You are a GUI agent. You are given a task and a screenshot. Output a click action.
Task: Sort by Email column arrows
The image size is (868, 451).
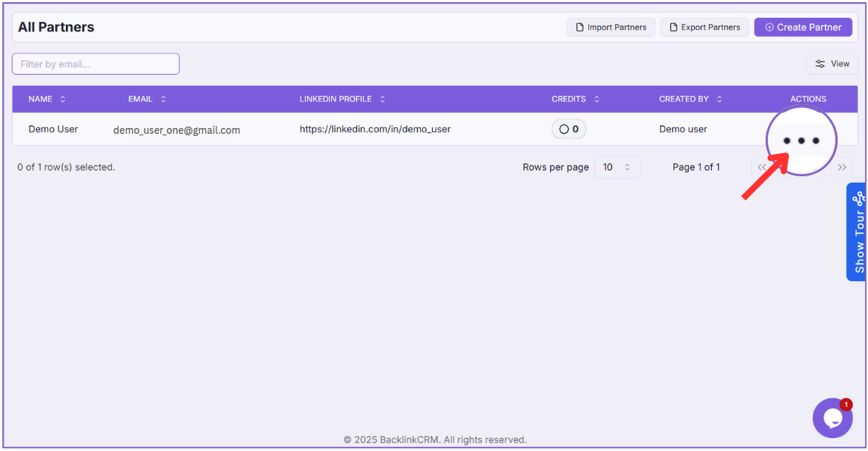[163, 99]
